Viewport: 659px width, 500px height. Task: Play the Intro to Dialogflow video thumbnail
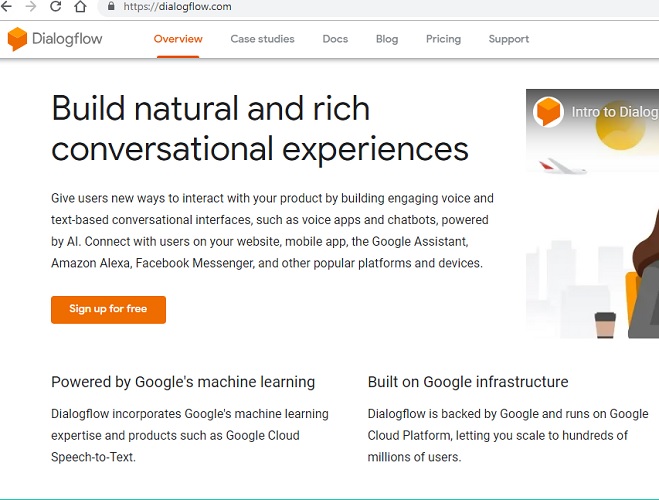click(x=592, y=213)
